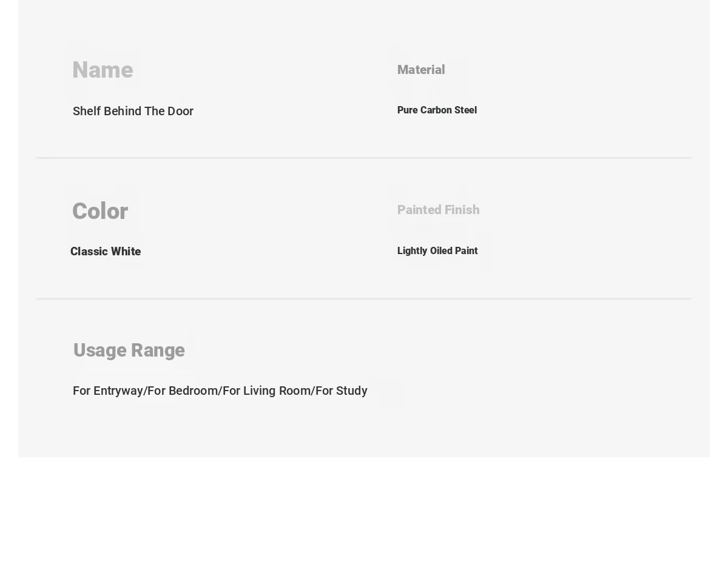Click the Usage Range heading
The height and width of the screenshot is (564, 728).
(129, 351)
